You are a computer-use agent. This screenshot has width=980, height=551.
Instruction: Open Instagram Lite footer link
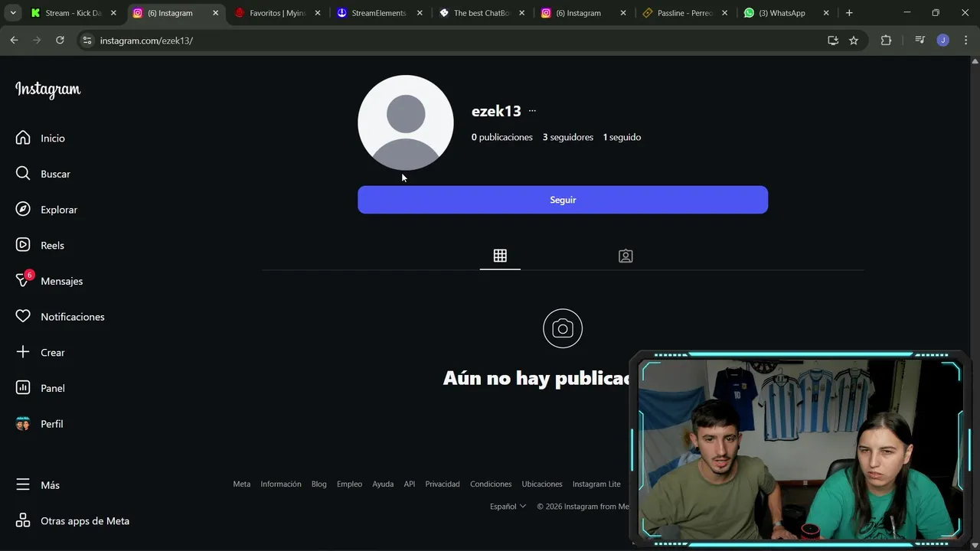click(x=596, y=484)
